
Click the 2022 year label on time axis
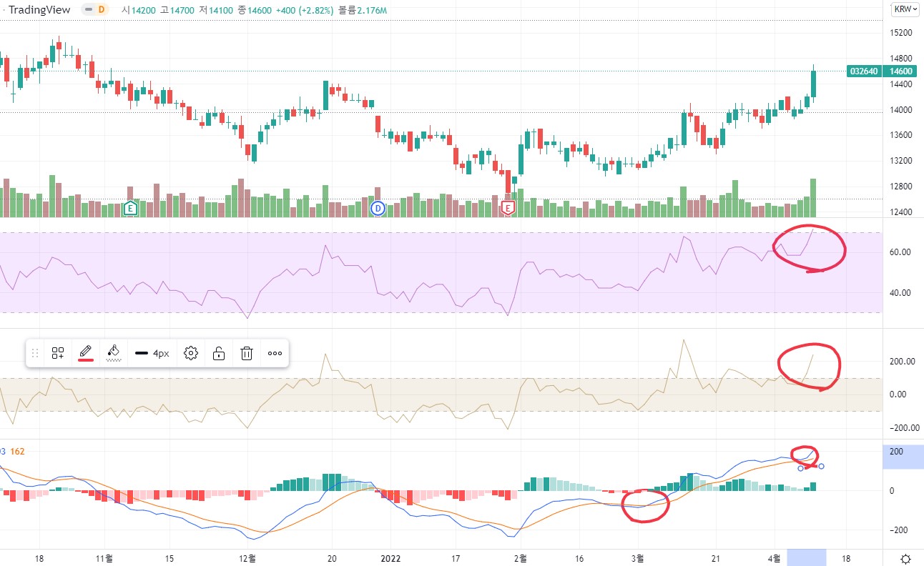(x=390, y=559)
